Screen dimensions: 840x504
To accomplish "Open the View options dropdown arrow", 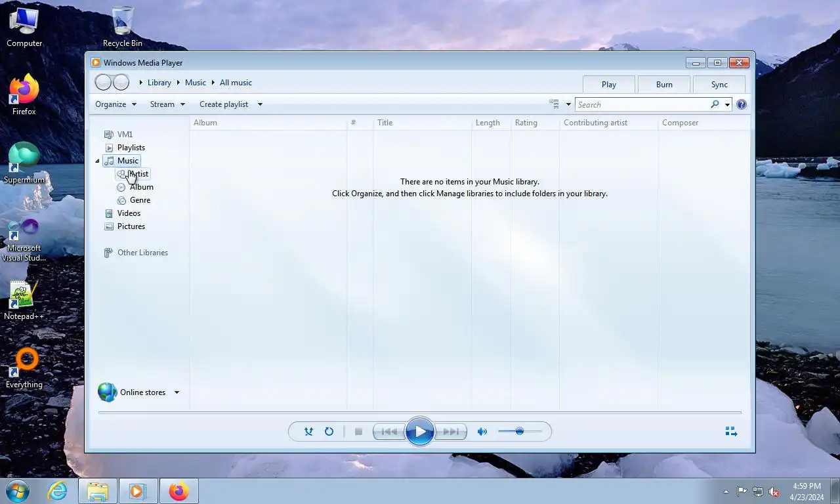I will 568,104.
